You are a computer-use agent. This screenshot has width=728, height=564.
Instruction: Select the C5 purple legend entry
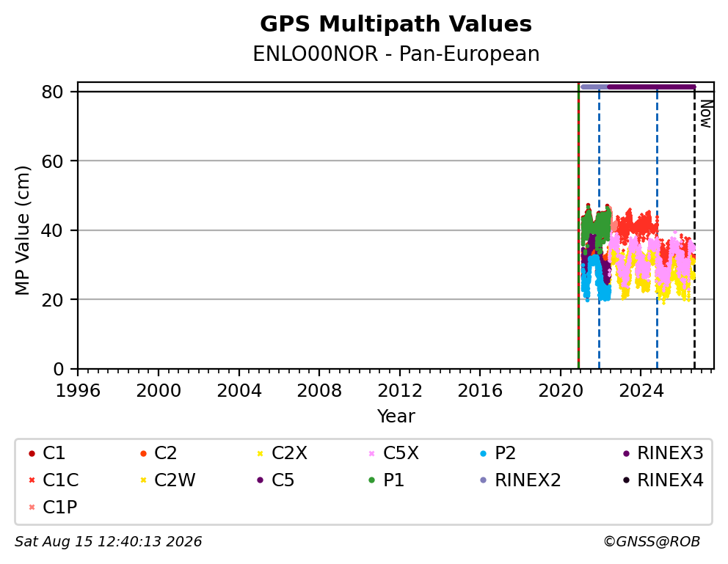coord(275,480)
